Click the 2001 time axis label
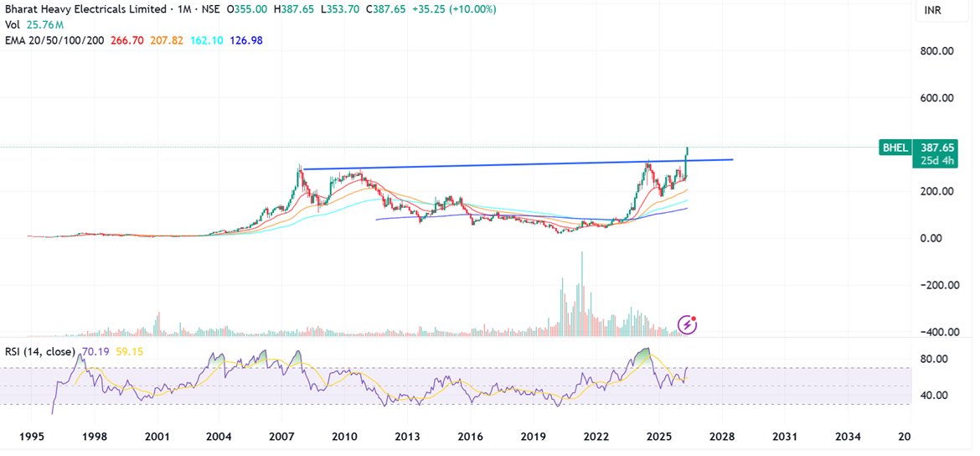980x456 pixels. coord(157,436)
